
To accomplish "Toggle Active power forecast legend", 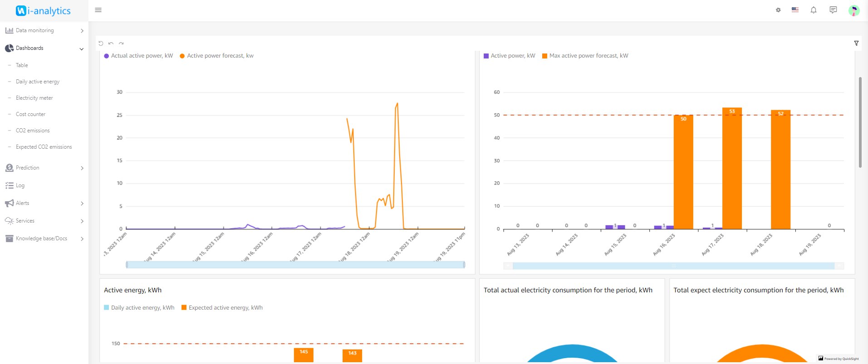I will (216, 56).
